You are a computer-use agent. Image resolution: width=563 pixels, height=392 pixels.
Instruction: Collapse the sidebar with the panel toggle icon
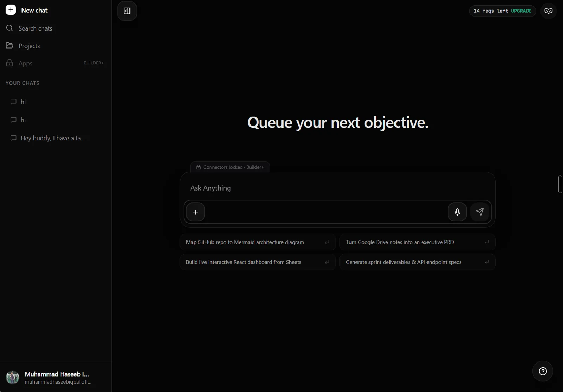[x=127, y=11]
